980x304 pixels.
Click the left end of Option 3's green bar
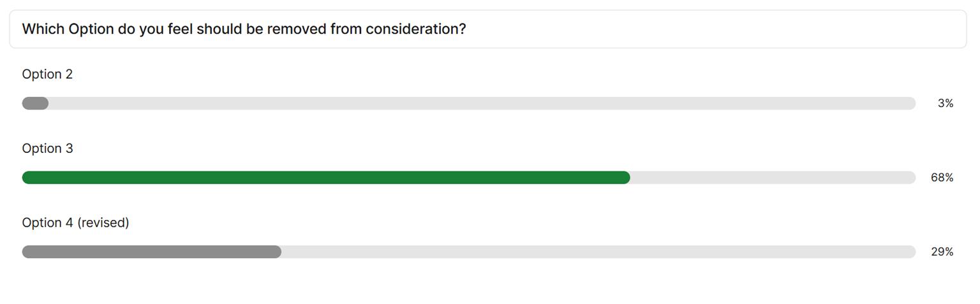28,178
